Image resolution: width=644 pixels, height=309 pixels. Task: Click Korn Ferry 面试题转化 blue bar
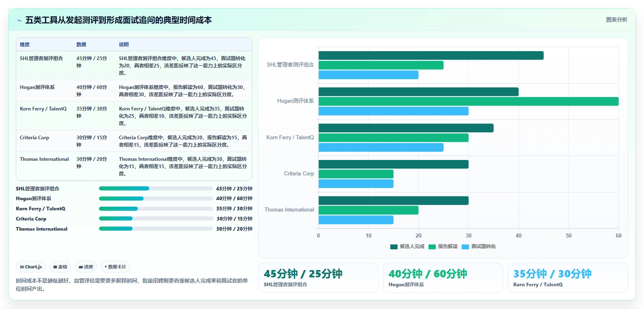click(381, 147)
